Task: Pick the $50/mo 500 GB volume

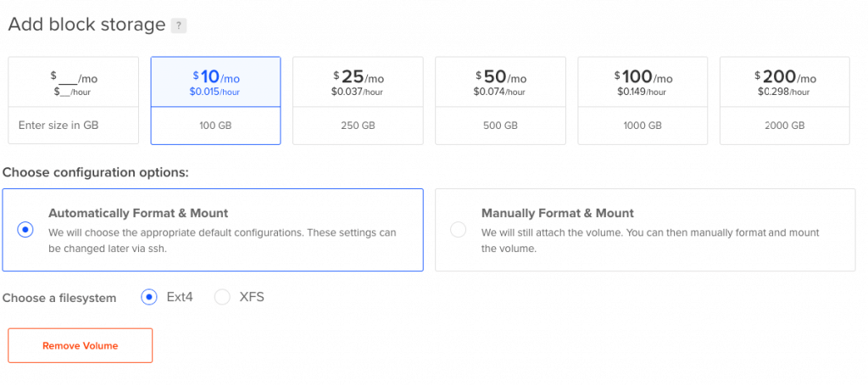Action: [500, 100]
